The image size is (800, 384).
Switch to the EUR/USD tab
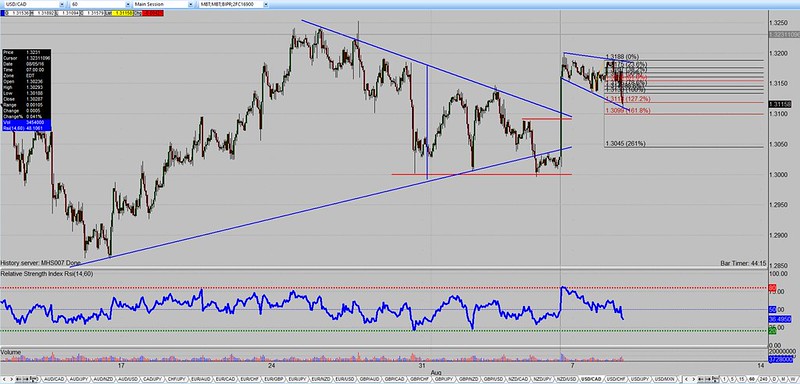[345, 379]
